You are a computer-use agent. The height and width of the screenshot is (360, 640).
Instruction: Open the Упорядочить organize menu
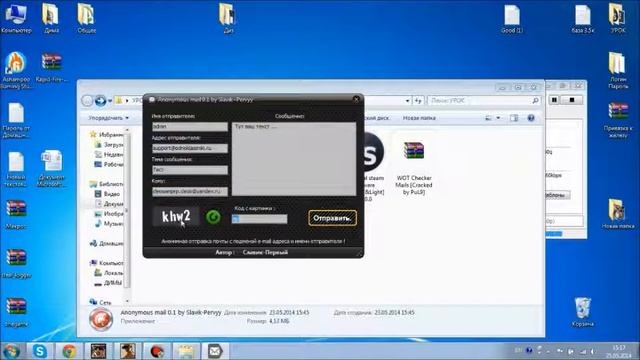(109, 118)
